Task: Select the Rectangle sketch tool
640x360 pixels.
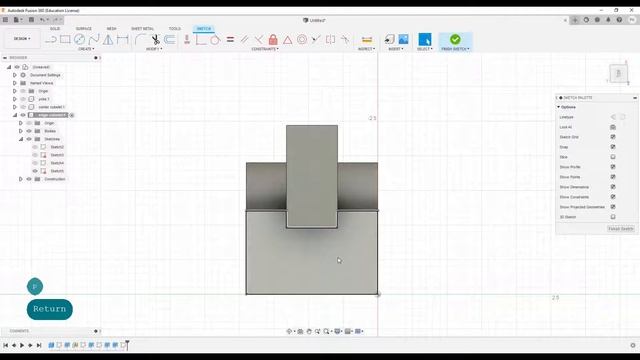Action: click(x=65, y=39)
